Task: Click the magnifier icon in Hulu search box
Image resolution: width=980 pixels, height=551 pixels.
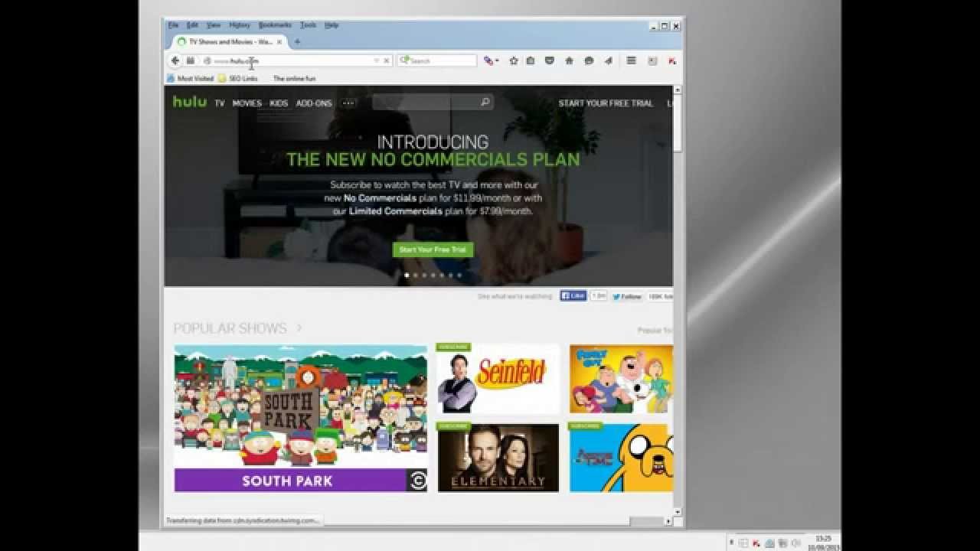Action: point(485,102)
